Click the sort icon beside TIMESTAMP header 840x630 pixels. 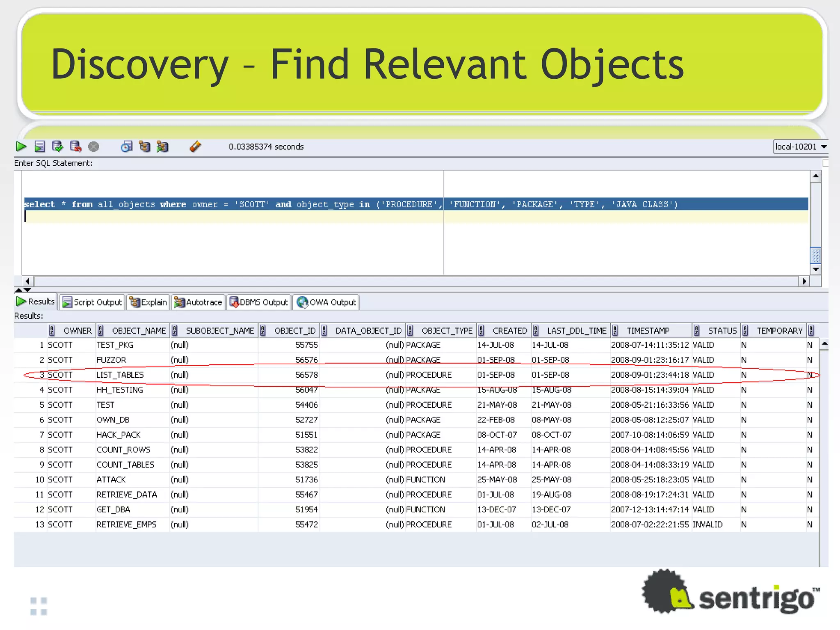click(x=615, y=331)
